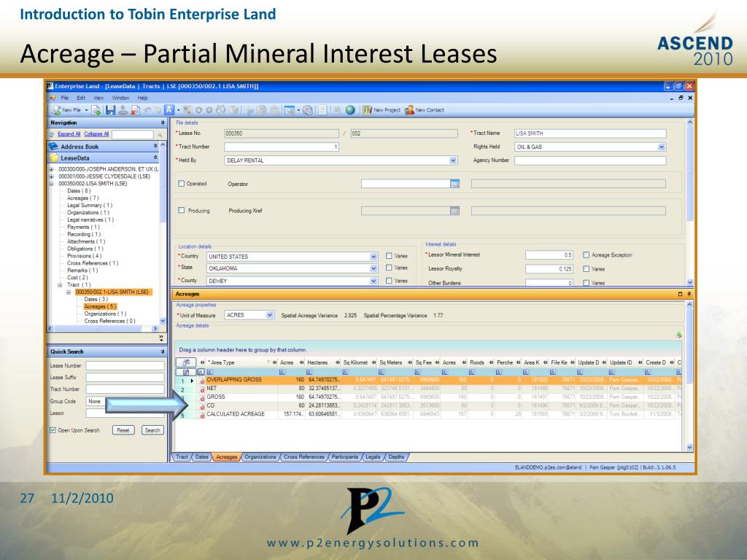Switch to the Depths tab

coord(396,456)
